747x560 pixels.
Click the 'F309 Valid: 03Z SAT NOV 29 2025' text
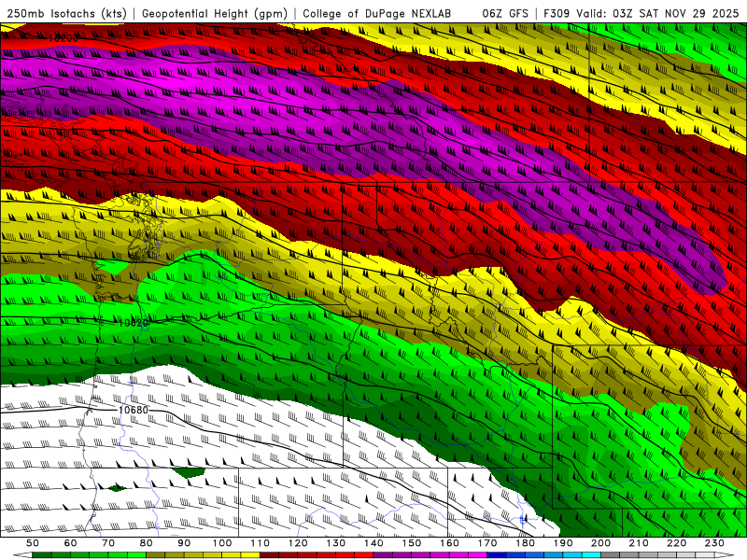pyautogui.click(x=641, y=13)
